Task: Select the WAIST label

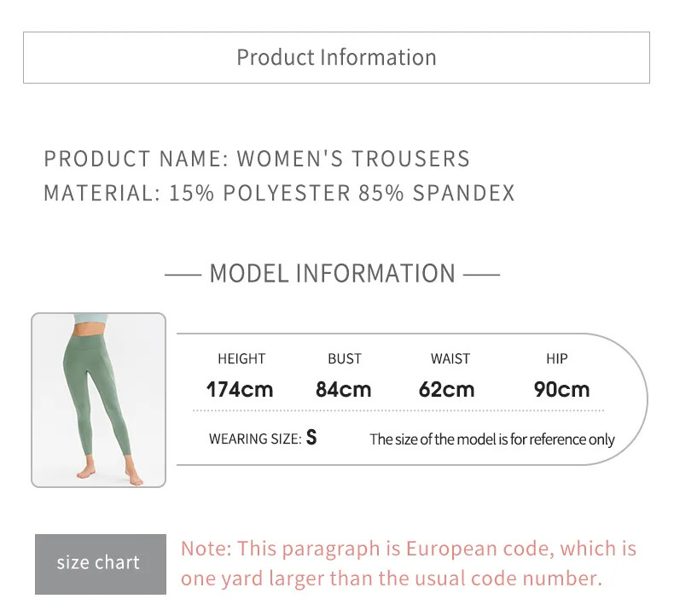Action: [450, 358]
